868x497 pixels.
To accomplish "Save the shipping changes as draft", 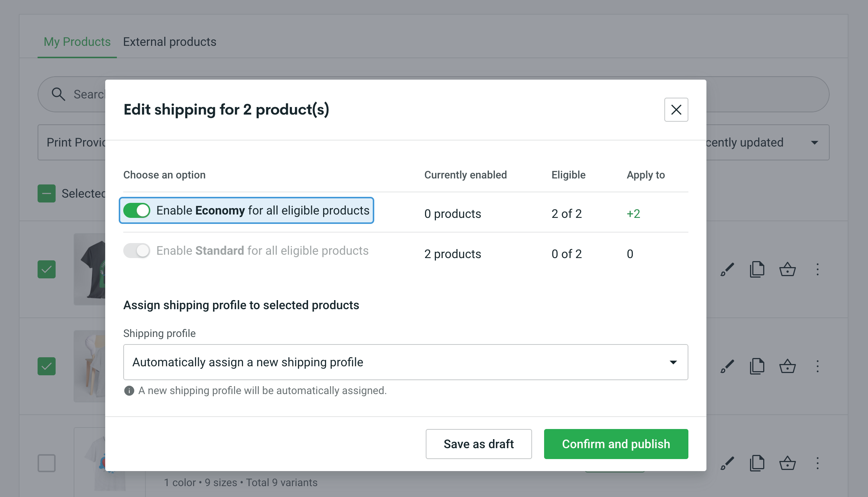I will coord(478,444).
